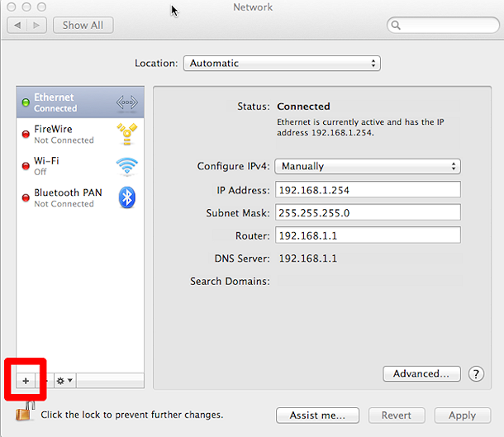The image size is (504, 437).
Task: Click into the IP Address field
Action: pyautogui.click(x=367, y=190)
